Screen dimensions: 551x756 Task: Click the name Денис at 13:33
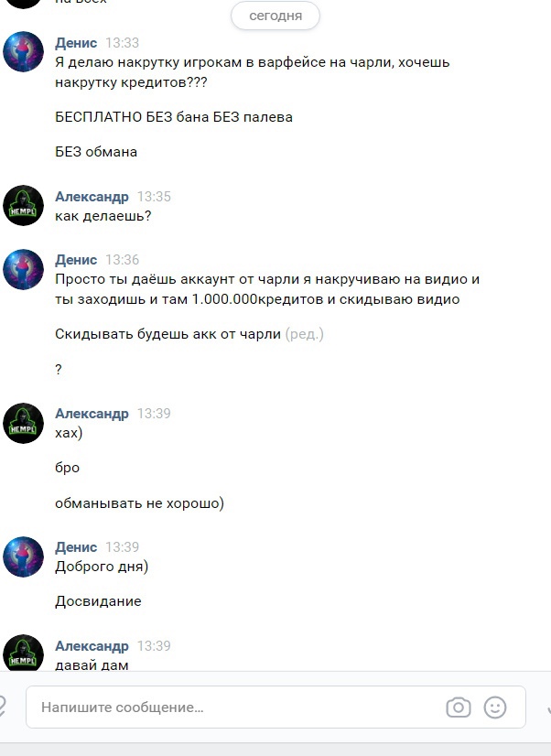[76, 42]
